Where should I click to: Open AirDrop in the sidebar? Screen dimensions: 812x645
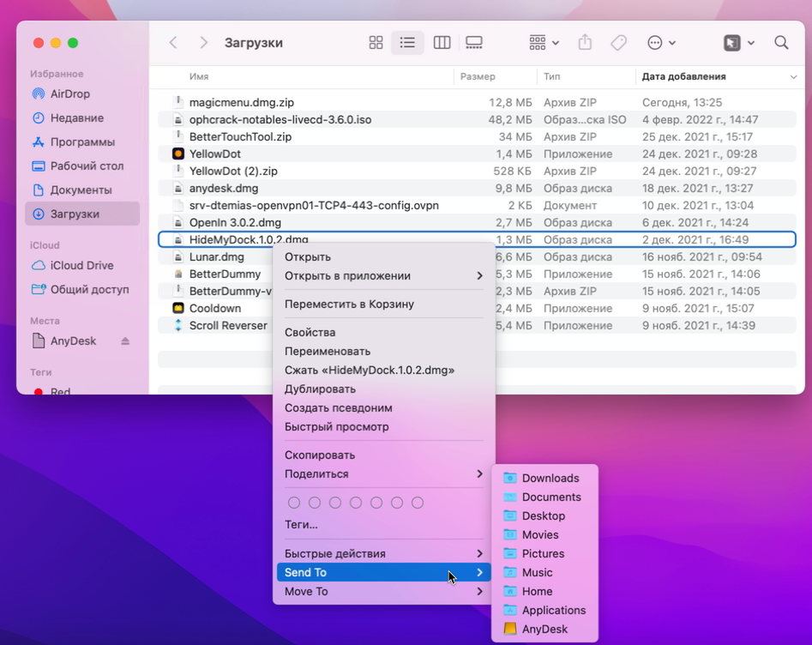(x=83, y=93)
